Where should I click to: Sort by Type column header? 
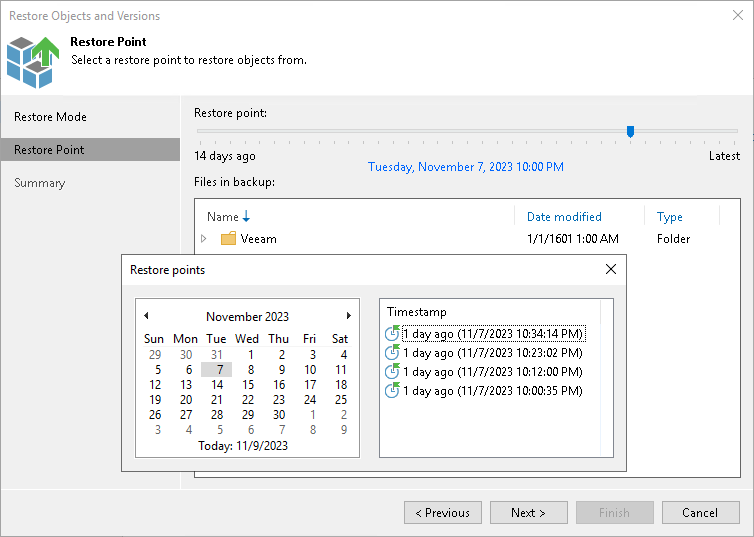coord(669,217)
